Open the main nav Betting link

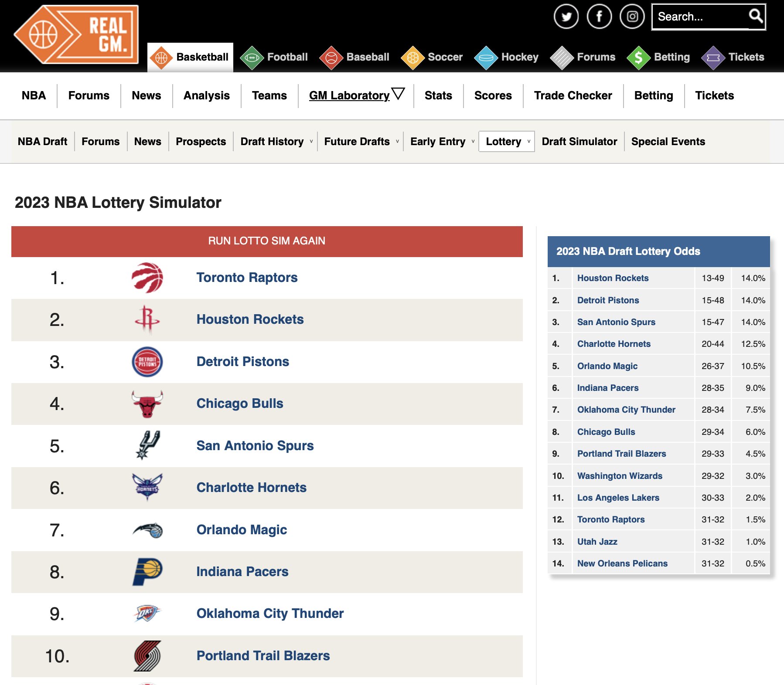(654, 95)
